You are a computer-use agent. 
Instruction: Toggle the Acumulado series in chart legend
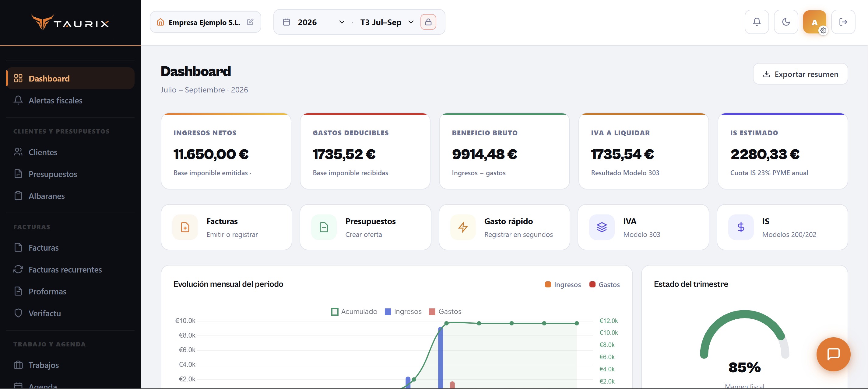point(354,312)
